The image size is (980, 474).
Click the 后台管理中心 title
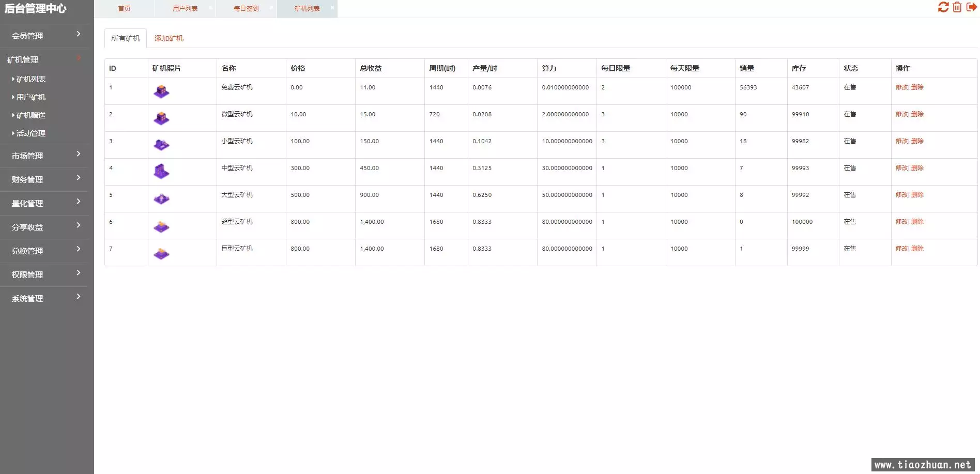click(35, 8)
